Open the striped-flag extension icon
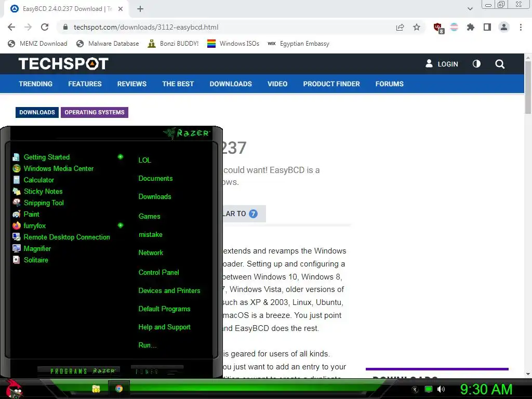 click(454, 27)
